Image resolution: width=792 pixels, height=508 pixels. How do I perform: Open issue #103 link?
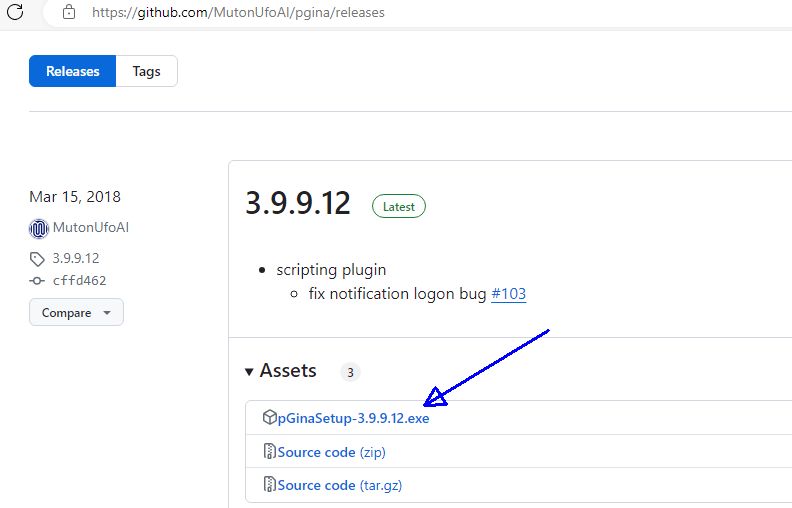(508, 294)
